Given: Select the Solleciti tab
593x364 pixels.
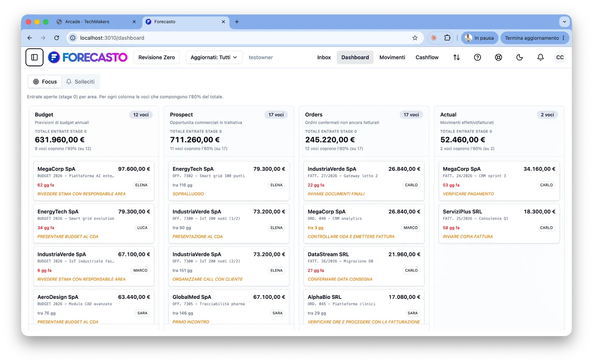Looking at the screenshot, I should click(x=80, y=82).
